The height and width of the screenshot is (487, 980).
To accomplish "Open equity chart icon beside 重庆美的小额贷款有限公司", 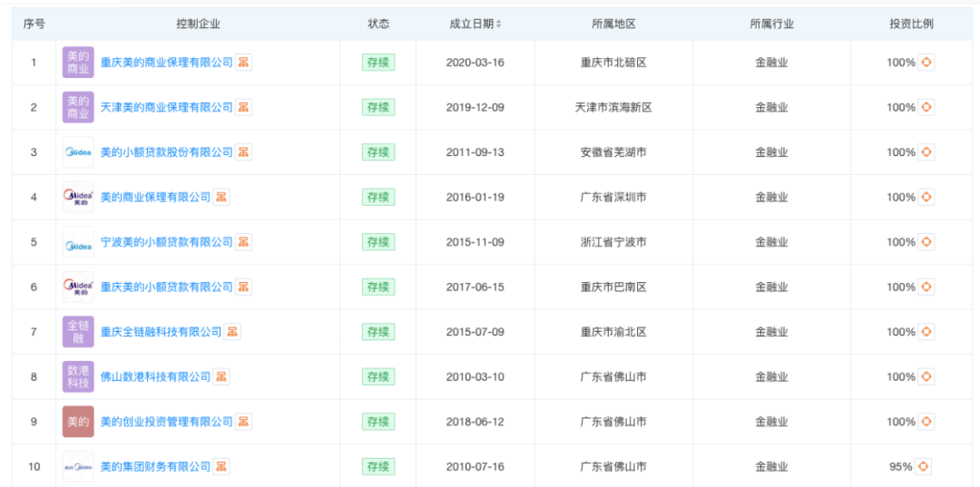I will pyautogui.click(x=244, y=287).
